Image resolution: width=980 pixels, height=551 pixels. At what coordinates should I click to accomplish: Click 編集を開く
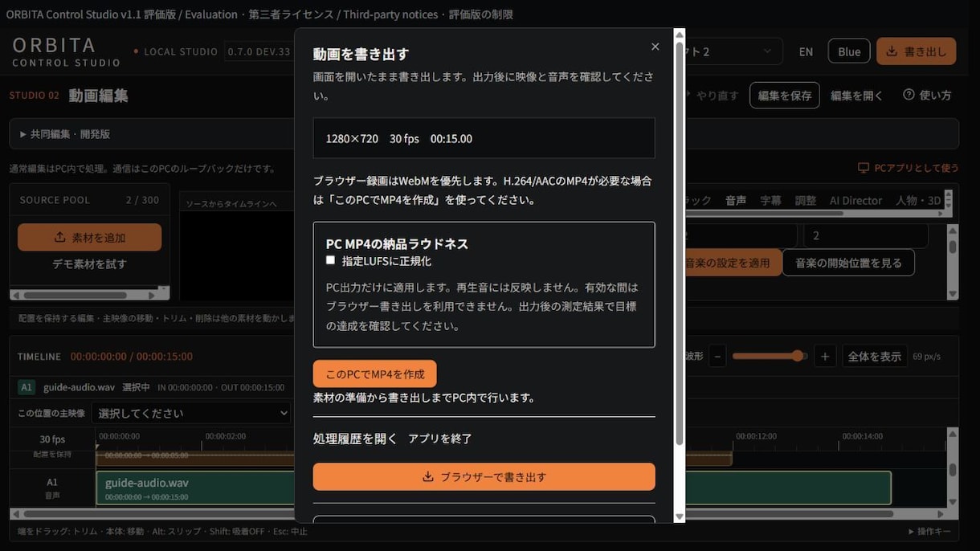coord(856,96)
